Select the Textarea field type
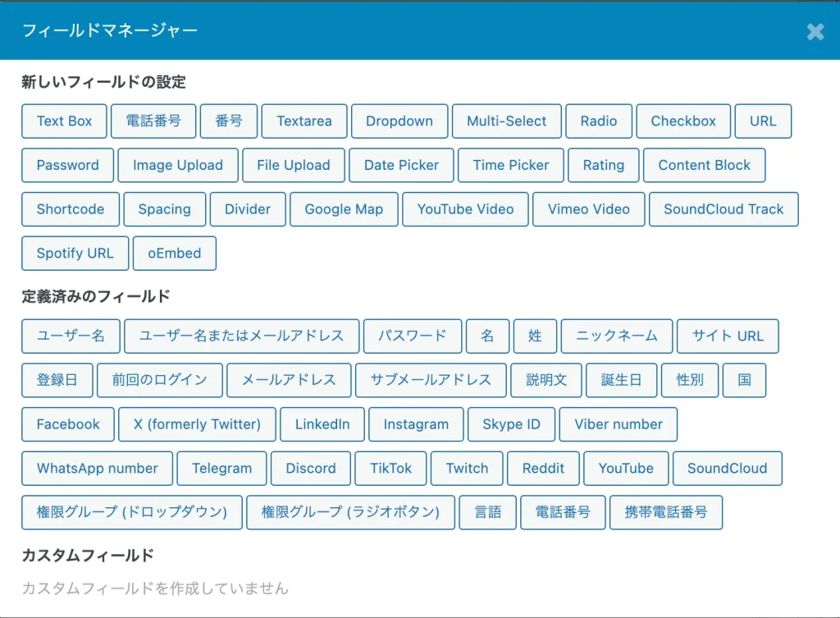The height and width of the screenshot is (618, 840). point(304,121)
